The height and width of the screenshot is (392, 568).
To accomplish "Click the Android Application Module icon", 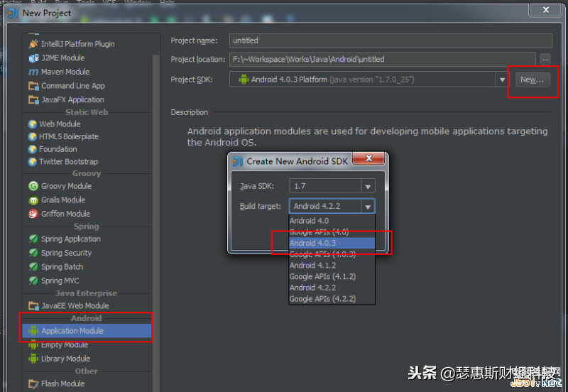I will point(33,331).
